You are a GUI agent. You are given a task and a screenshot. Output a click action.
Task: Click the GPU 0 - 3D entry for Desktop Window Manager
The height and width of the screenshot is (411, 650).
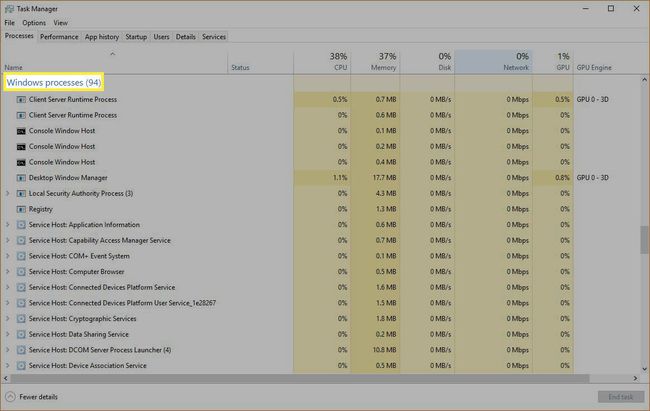point(592,178)
